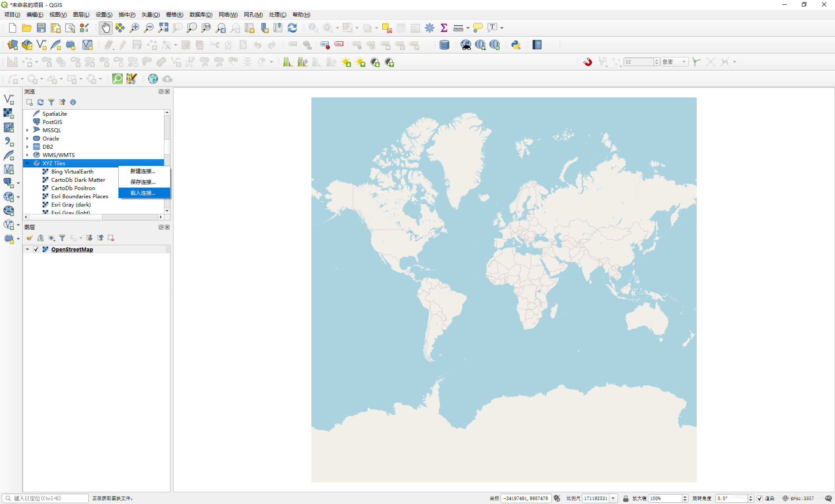Expand the DB2 browser node

(x=27, y=147)
